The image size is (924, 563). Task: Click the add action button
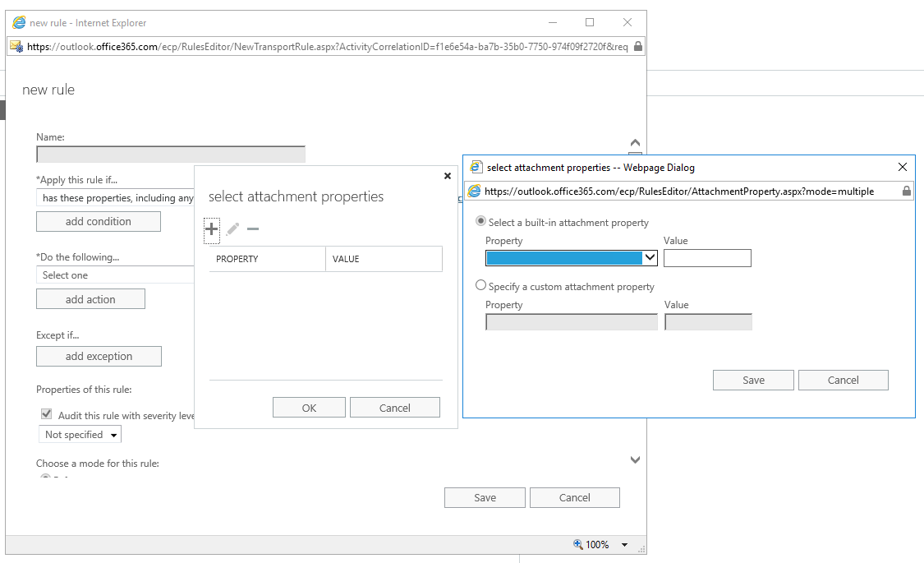90,299
